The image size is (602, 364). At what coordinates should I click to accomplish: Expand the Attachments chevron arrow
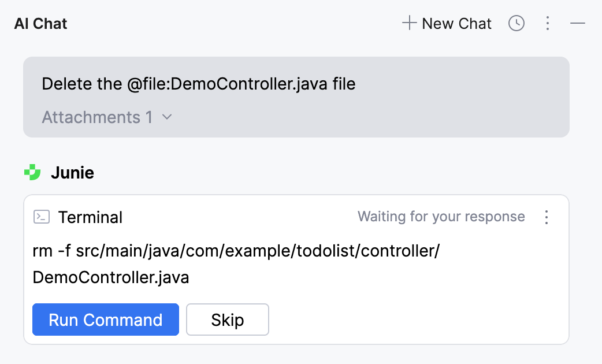point(167,117)
